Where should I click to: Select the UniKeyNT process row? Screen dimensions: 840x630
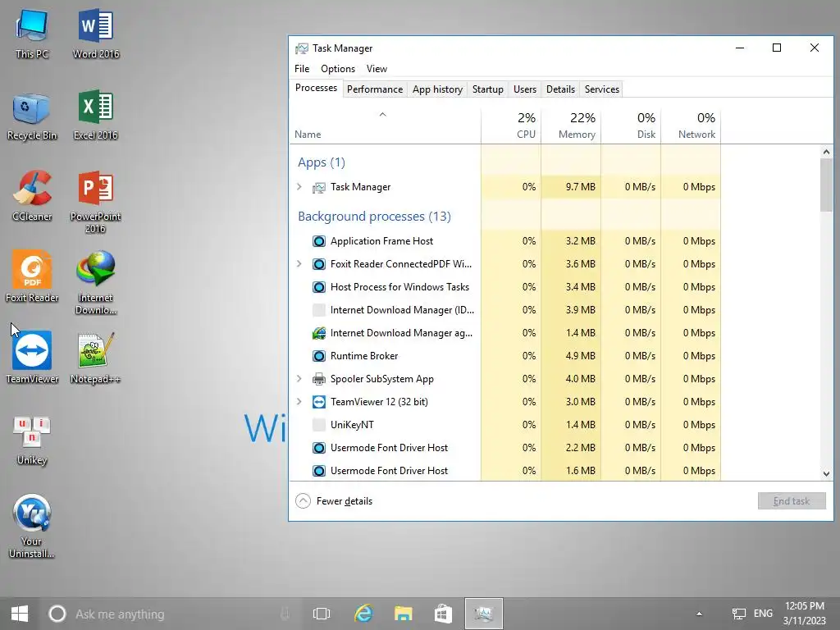tap(504, 425)
